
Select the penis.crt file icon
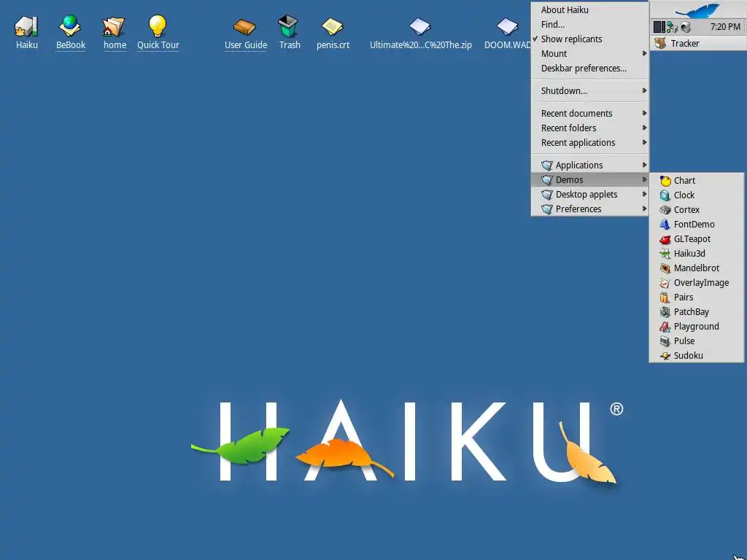[x=332, y=27]
